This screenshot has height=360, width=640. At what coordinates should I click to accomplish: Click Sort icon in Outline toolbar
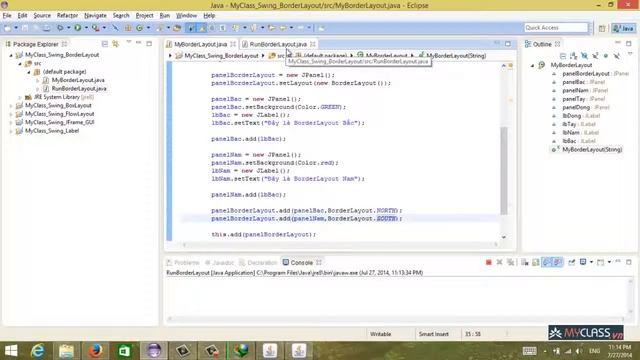pos(573,56)
